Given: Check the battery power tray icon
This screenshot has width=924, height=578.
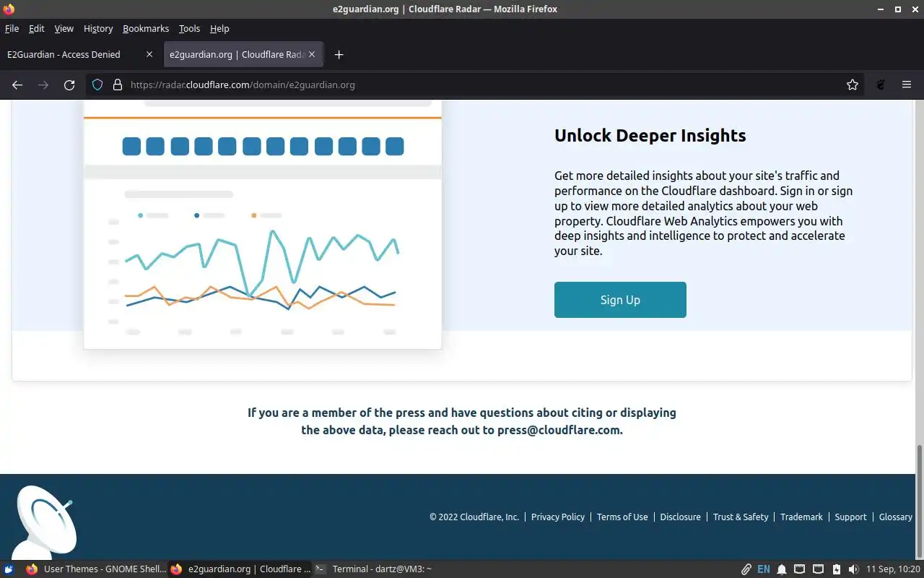Looking at the screenshot, I should pos(836,569).
